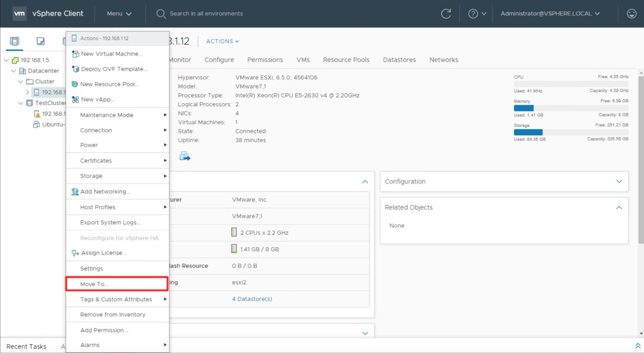Open the 4 Datastore(s) link
Image resolution: width=644 pixels, height=353 pixels.
[x=252, y=299]
